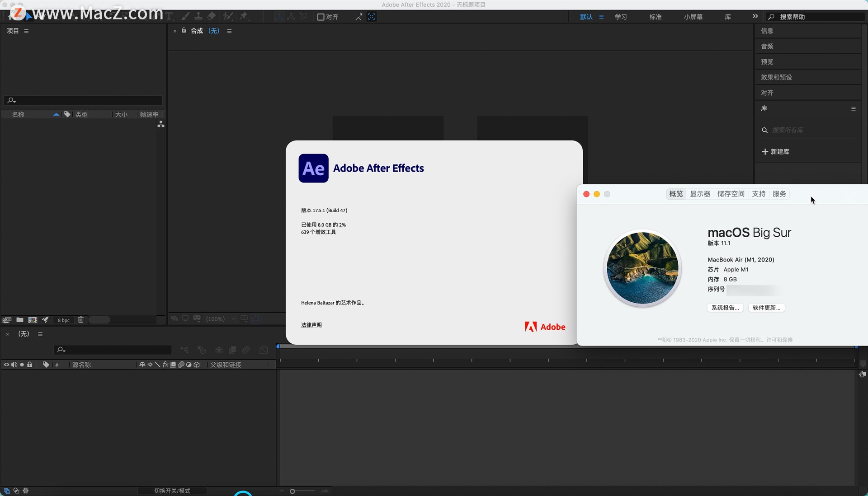Click the 新建库 button
Viewport: 868px width, 496px height.
pos(776,152)
